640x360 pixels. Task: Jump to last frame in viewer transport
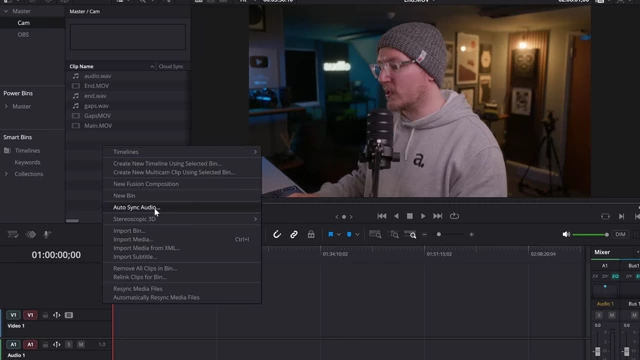[437, 216]
